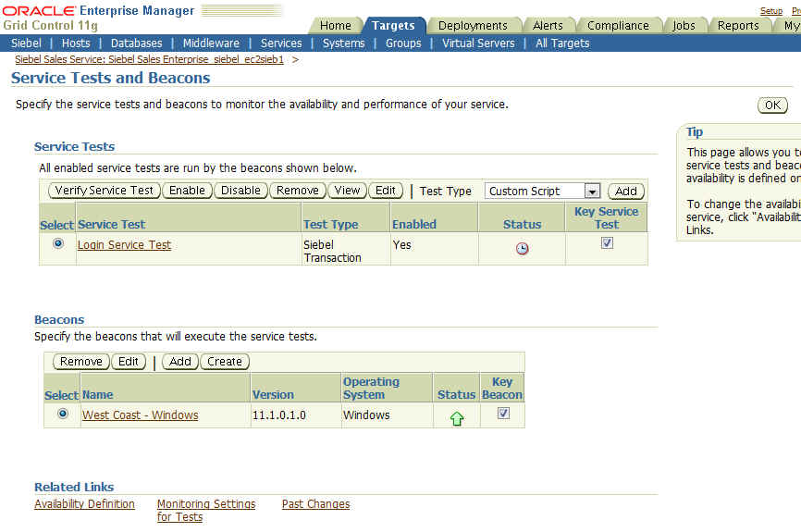801x532 pixels.
Task: Click the clock status icon for Login Service Test
Action: pyautogui.click(x=522, y=248)
